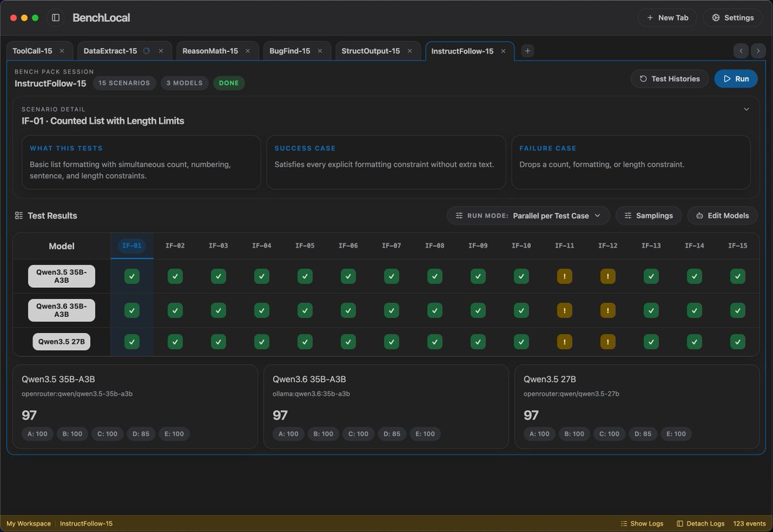Open Samplings settings
Screen dimensions: 773x532
[649, 216]
